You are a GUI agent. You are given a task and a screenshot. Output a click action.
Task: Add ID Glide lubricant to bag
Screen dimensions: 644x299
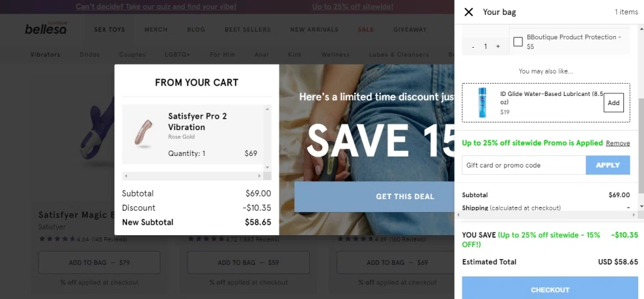click(613, 102)
